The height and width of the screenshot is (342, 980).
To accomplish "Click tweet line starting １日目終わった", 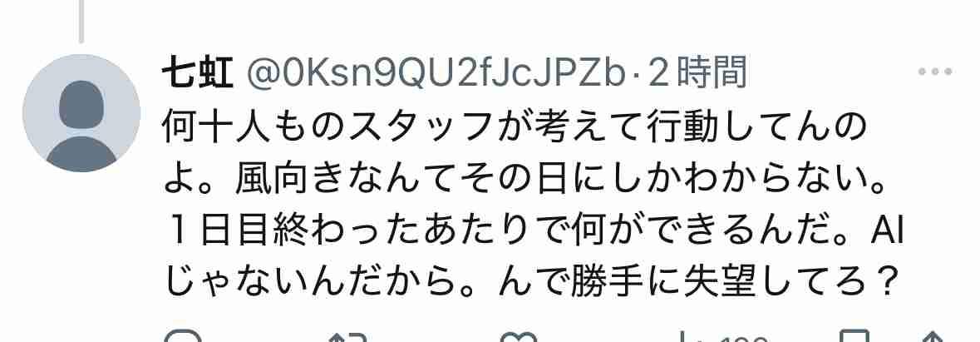I will [533, 233].
